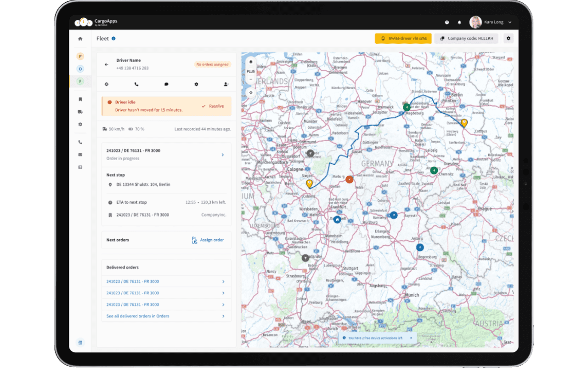Click the Fleet info tooltip icon
The image size is (588, 368).
(x=114, y=39)
